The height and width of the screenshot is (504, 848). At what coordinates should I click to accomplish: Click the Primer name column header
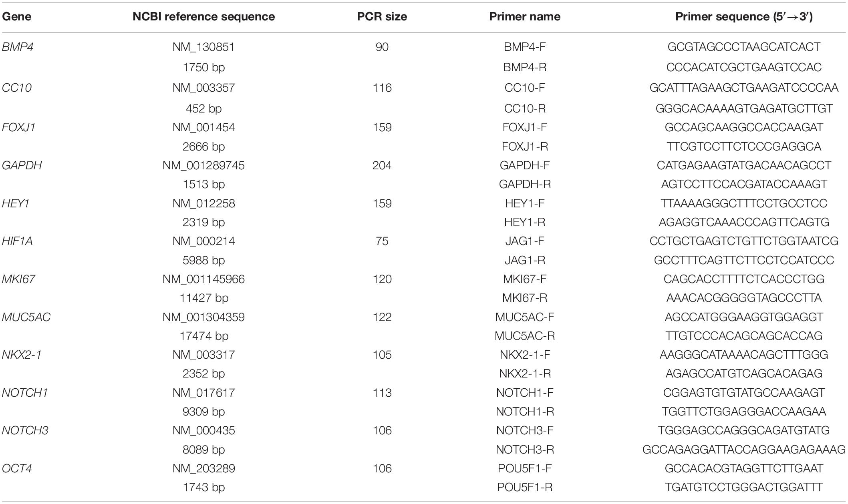[524, 16]
